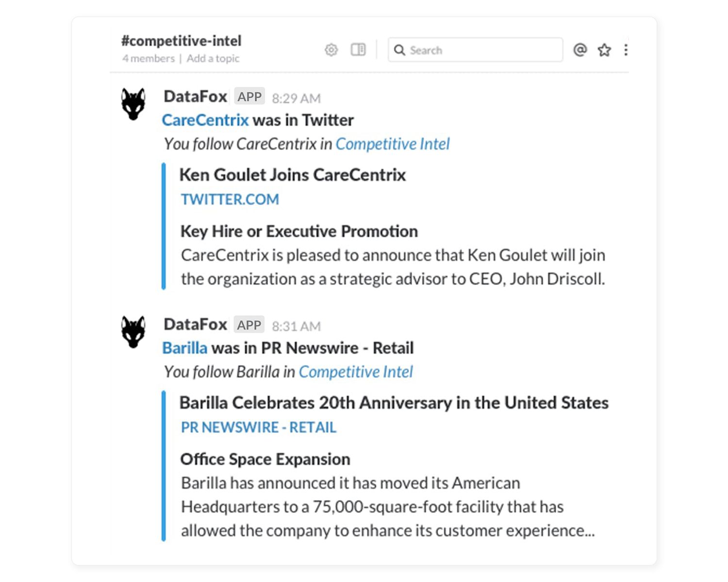Open Competitive Intel link under CareCentrix
Screen dimensions: 728x582
[393, 144]
